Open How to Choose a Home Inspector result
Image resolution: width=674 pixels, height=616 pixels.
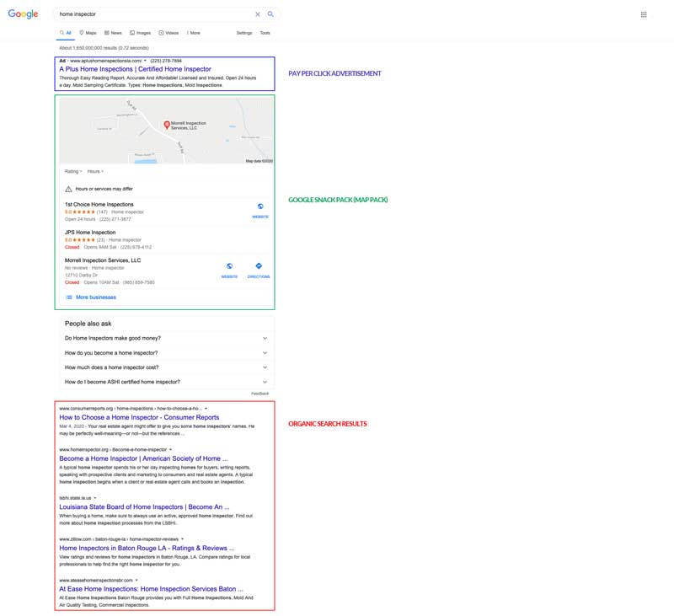(139, 417)
